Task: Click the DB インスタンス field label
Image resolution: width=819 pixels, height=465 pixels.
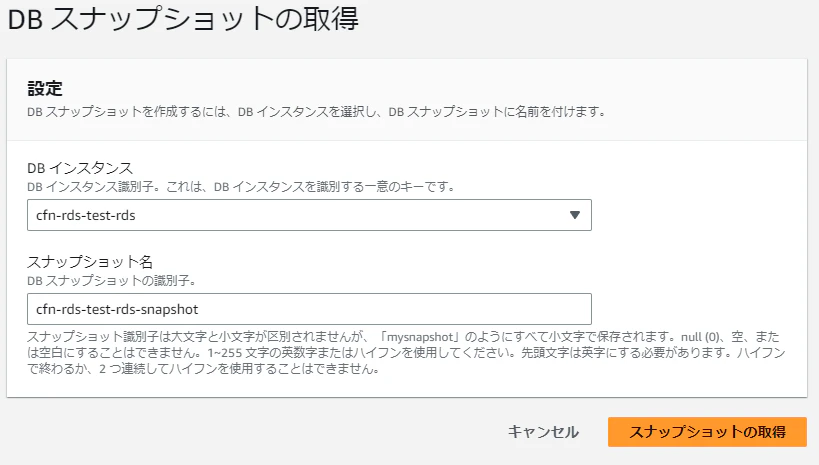Action: [x=80, y=168]
